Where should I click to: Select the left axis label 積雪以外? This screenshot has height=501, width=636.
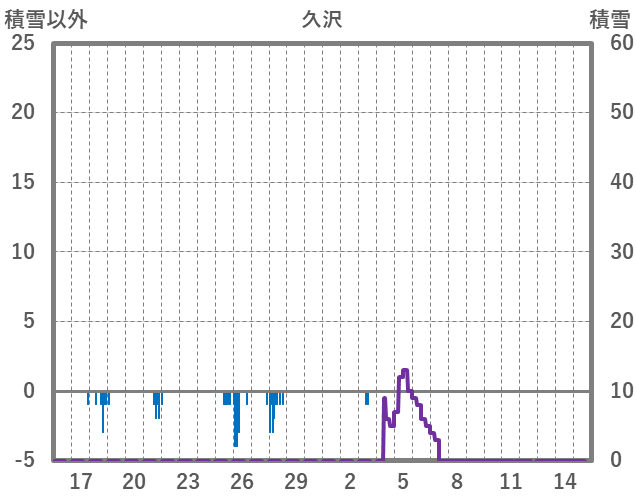point(46,19)
